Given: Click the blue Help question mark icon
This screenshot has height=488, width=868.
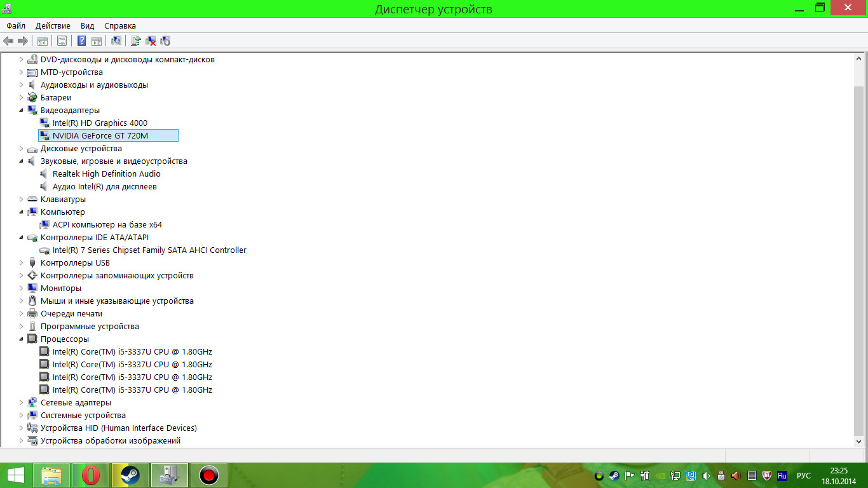Looking at the screenshot, I should click(81, 41).
